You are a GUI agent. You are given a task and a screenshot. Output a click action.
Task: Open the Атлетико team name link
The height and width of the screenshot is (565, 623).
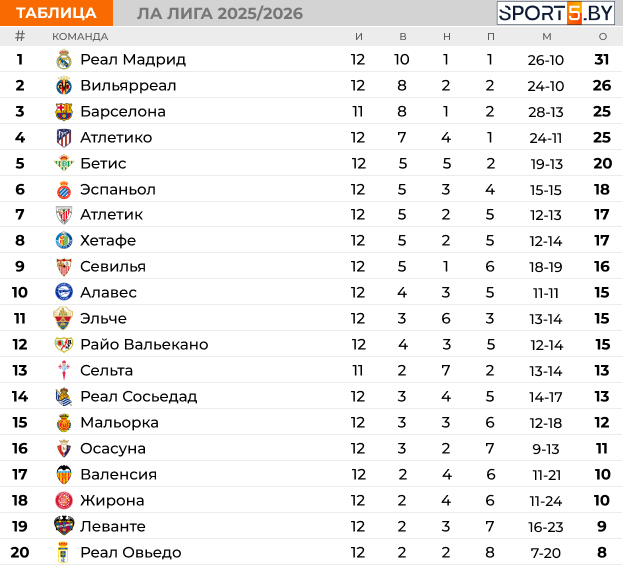pos(116,138)
